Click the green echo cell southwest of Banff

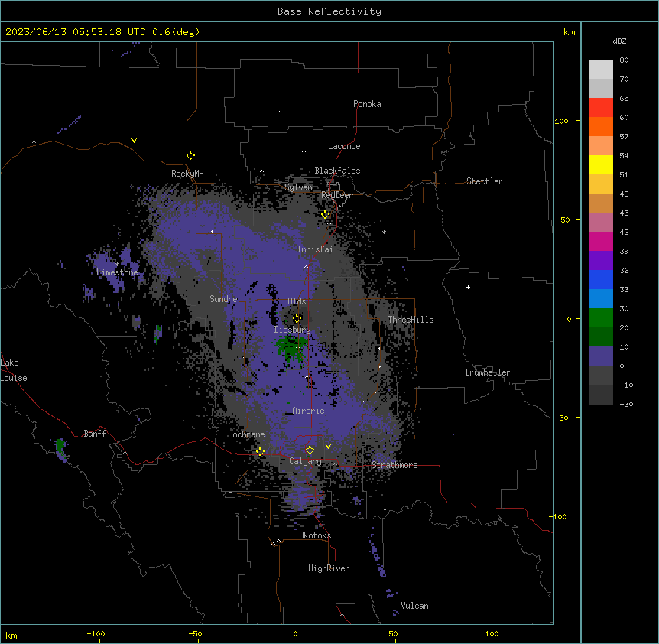click(x=60, y=446)
